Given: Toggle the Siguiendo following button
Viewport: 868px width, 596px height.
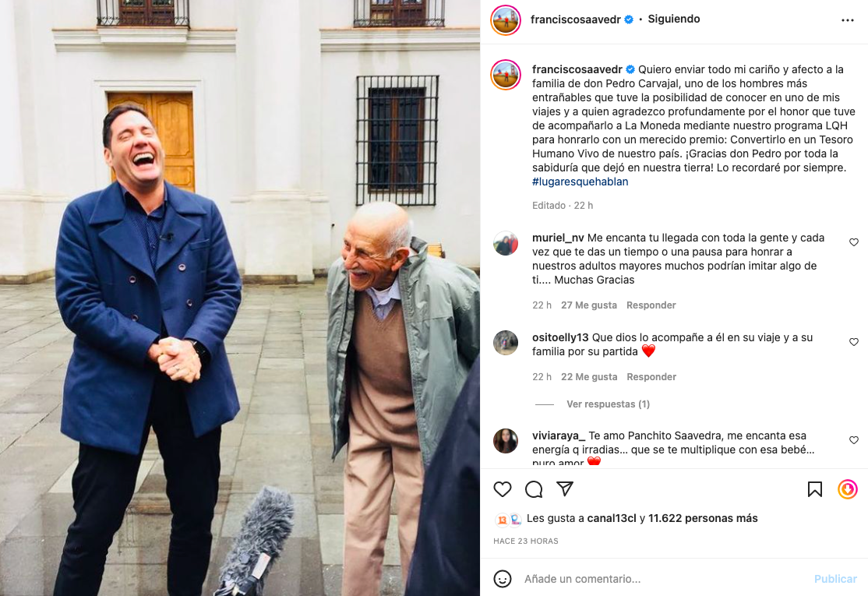Looking at the screenshot, I should [674, 19].
